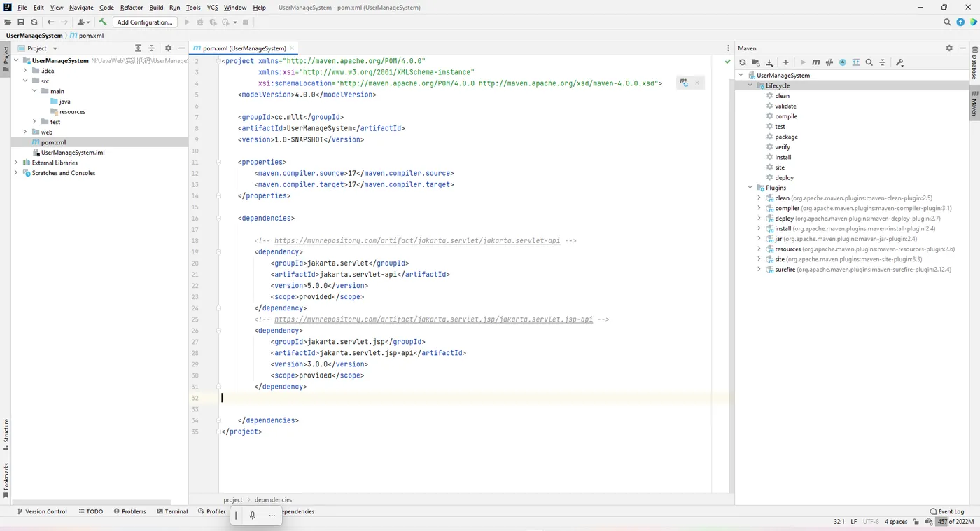Open Maven panel gear options
The image size is (980, 531).
coord(949,48)
